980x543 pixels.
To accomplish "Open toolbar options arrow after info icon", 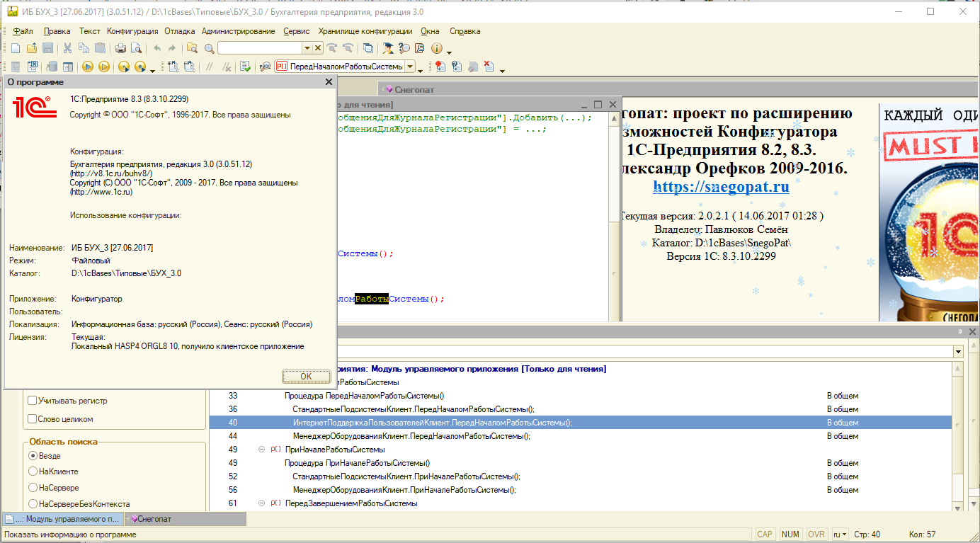I will (449, 52).
